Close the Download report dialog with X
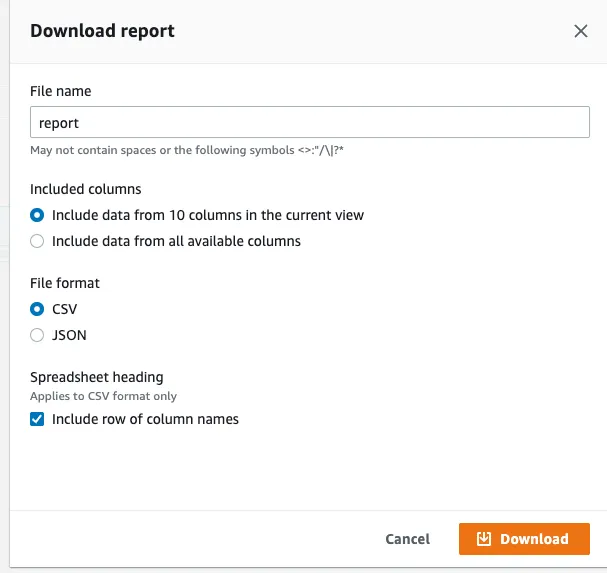Viewport: 607px width, 573px height. click(x=581, y=31)
